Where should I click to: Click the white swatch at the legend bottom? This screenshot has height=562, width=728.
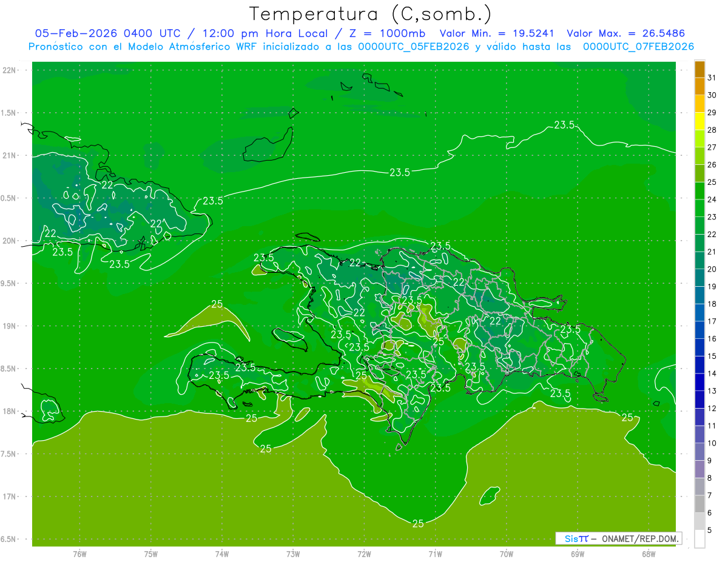click(699, 539)
